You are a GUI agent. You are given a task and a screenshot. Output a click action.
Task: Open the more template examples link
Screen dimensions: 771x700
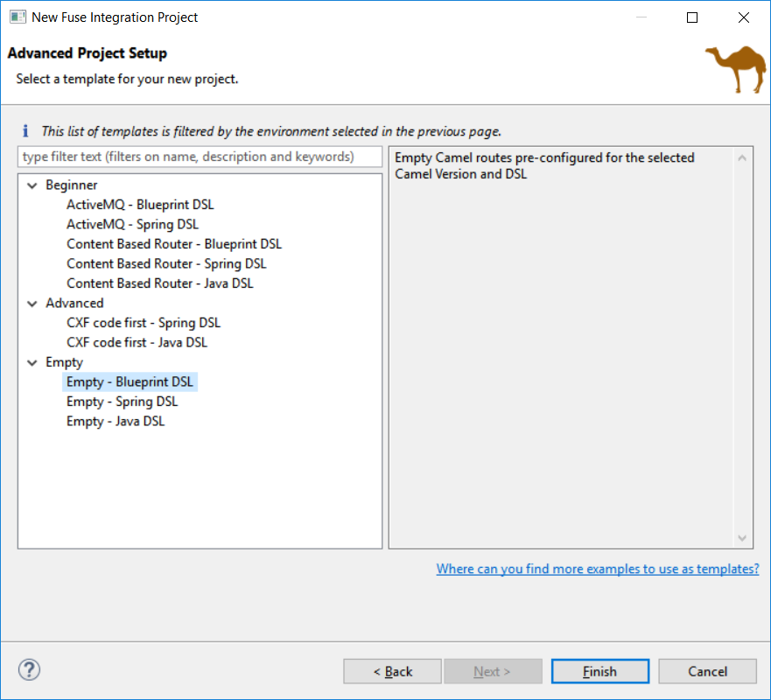(x=597, y=569)
